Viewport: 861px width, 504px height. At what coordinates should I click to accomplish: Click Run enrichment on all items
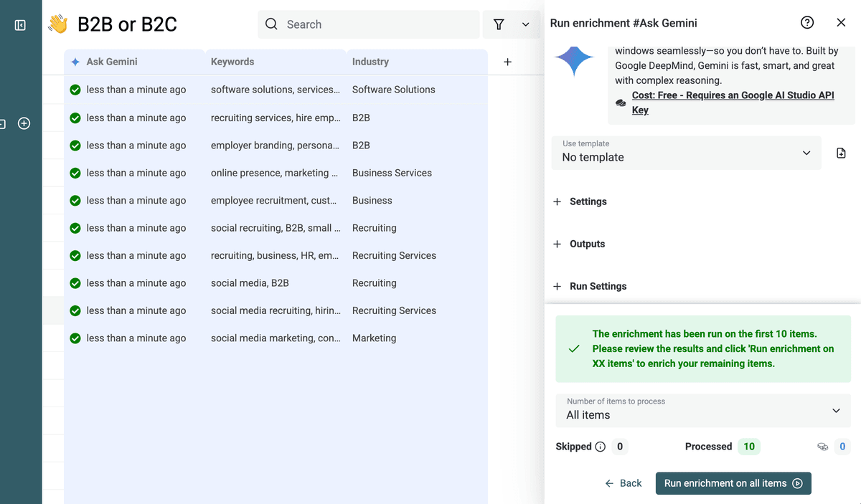[x=733, y=483]
